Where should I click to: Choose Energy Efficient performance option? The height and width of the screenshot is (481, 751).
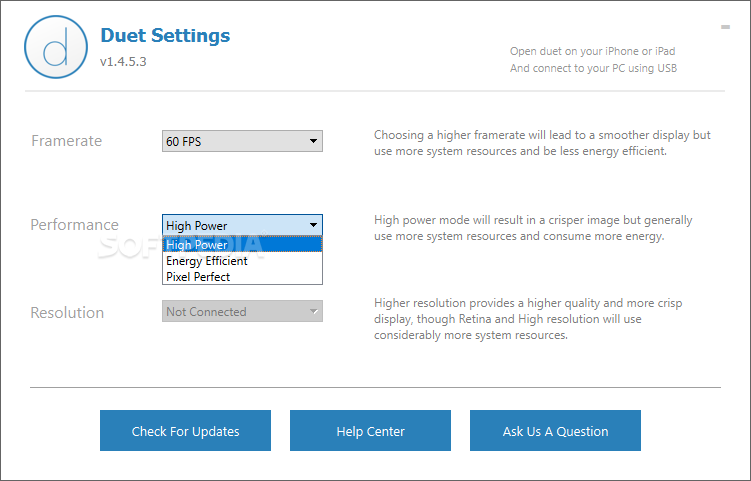[x=242, y=261]
